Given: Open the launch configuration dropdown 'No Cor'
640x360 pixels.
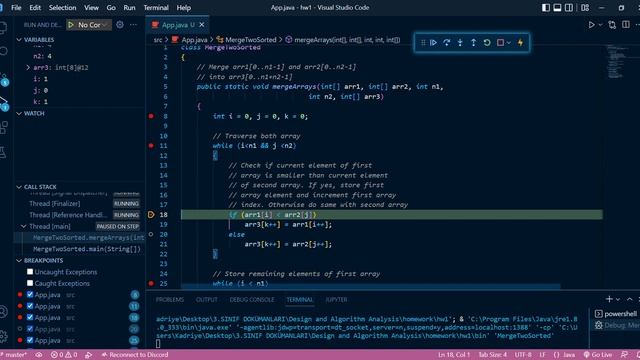Looking at the screenshot, I should [93, 25].
